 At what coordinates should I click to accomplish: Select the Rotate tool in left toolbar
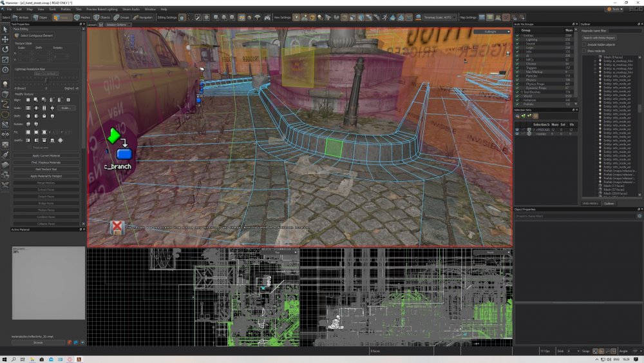(5, 50)
